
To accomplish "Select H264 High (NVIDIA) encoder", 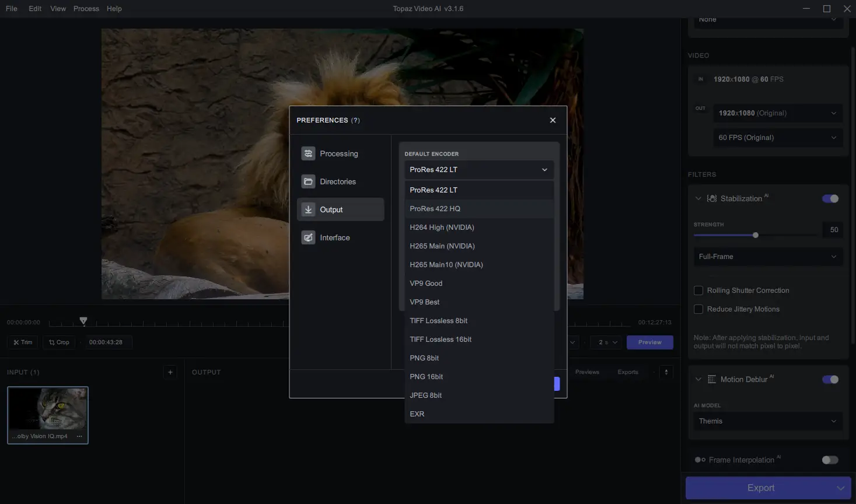I will pyautogui.click(x=479, y=228).
